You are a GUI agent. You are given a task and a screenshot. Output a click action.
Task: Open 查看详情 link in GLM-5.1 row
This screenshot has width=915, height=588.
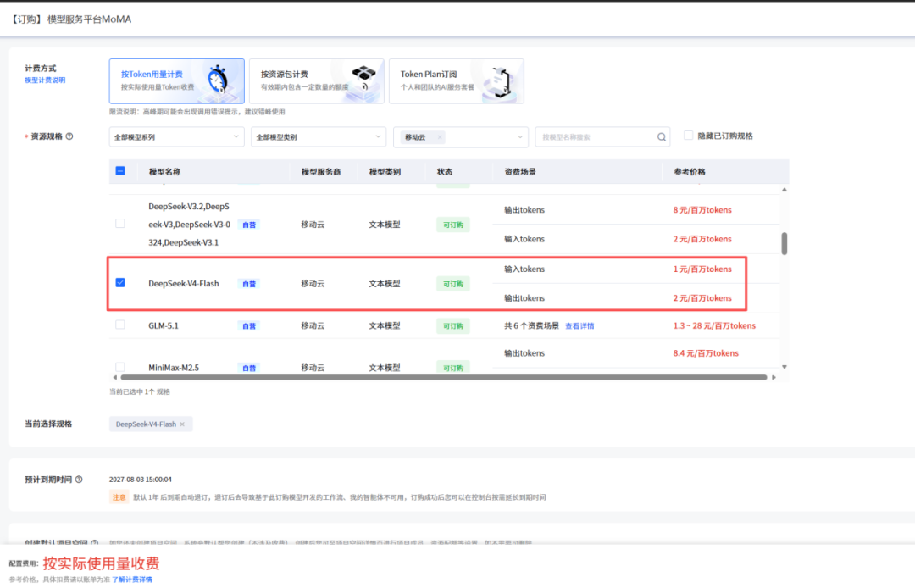[x=579, y=326]
